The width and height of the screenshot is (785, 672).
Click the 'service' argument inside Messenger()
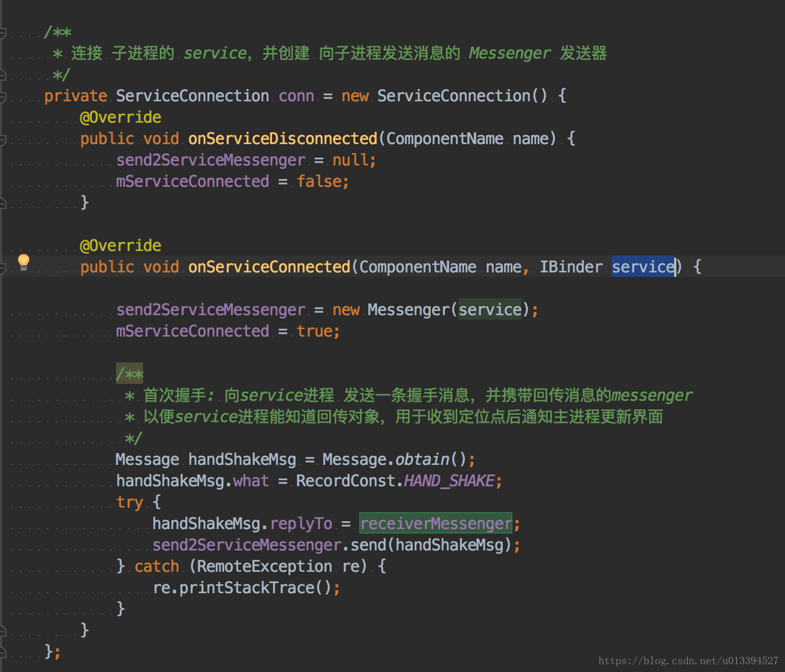click(x=490, y=310)
